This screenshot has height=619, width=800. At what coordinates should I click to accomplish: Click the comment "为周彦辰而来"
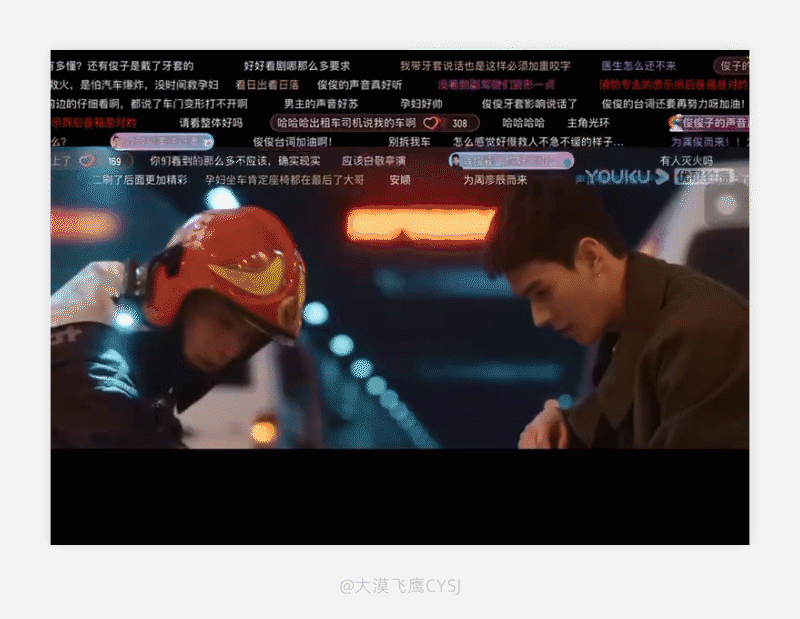[x=495, y=180]
